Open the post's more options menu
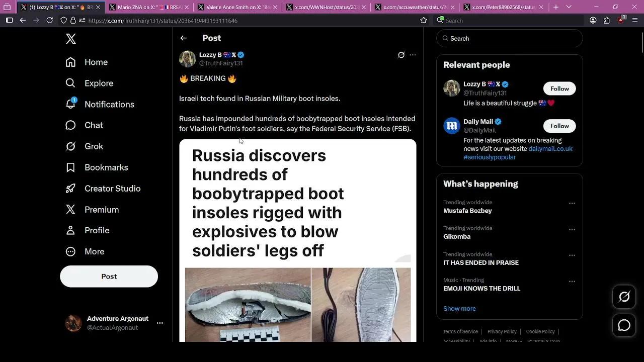Image resolution: width=644 pixels, height=362 pixels. tap(413, 55)
